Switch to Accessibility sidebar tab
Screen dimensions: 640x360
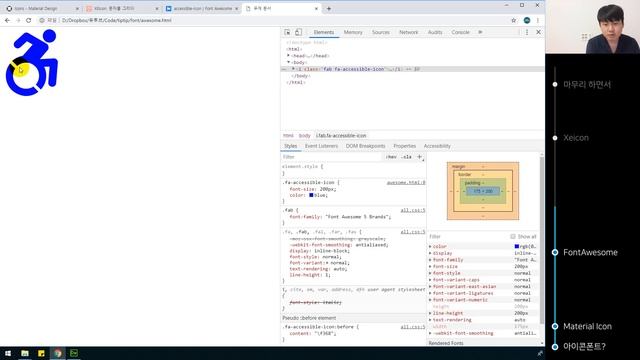coord(437,146)
